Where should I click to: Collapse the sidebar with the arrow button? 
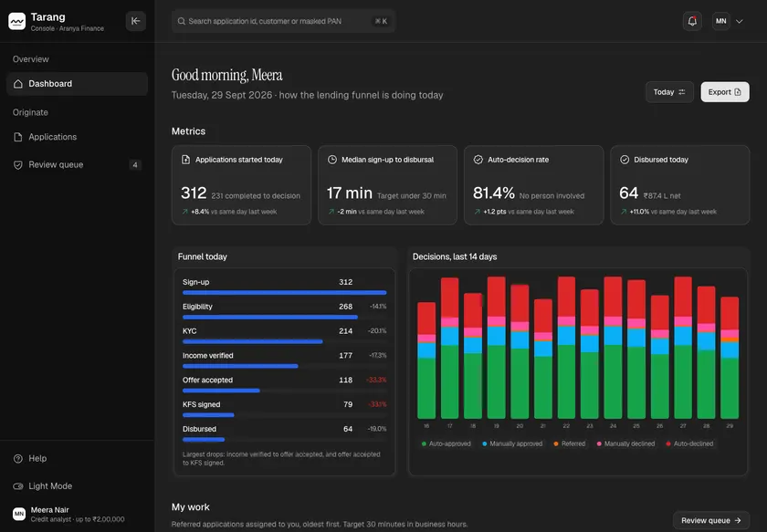pyautogui.click(x=135, y=21)
